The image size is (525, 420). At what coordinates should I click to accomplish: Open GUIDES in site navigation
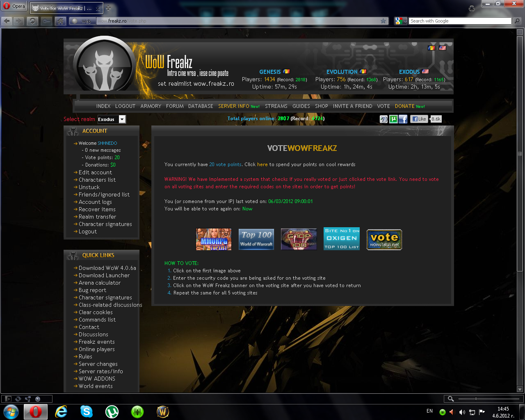(x=301, y=106)
